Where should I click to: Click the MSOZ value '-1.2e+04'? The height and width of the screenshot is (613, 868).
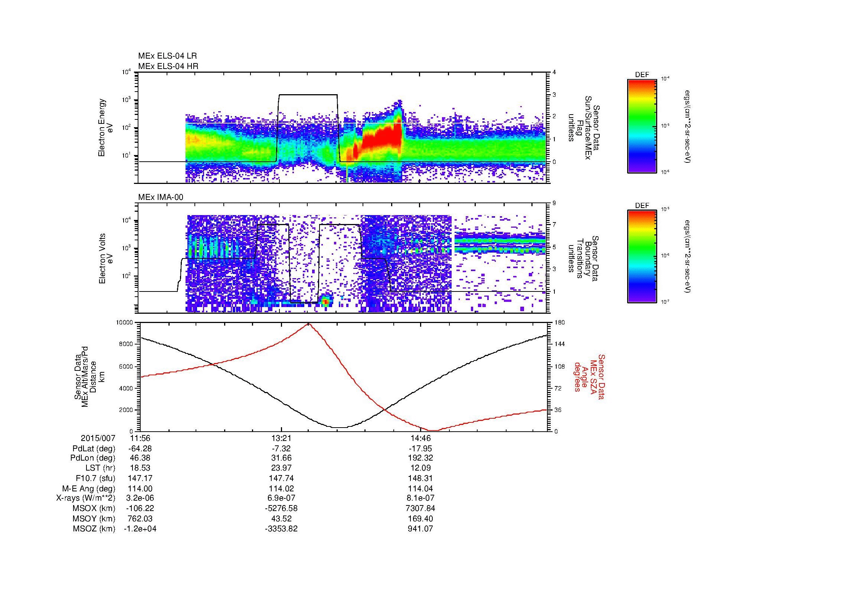tap(140, 529)
